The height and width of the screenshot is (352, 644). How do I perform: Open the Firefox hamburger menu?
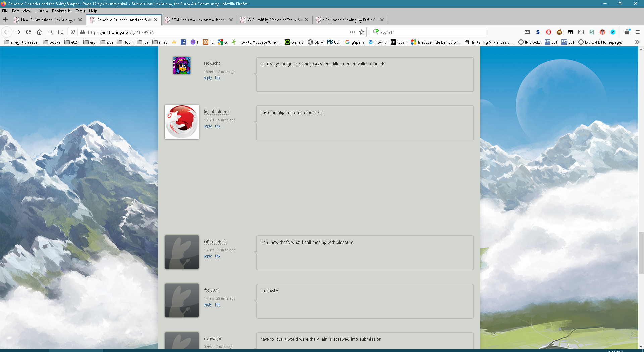(638, 32)
